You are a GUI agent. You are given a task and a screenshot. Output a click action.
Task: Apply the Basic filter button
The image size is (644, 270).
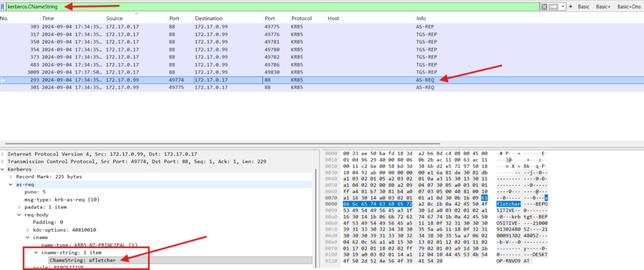584,6
